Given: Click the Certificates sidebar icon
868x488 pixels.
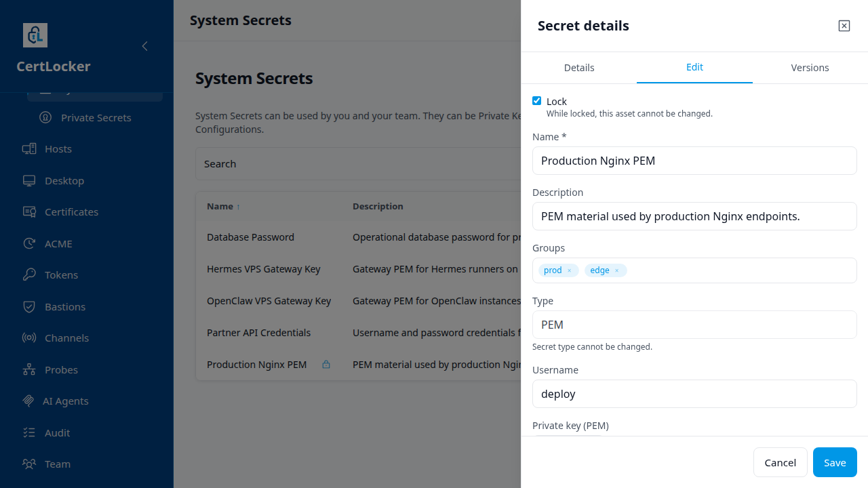Looking at the screenshot, I should click(29, 212).
